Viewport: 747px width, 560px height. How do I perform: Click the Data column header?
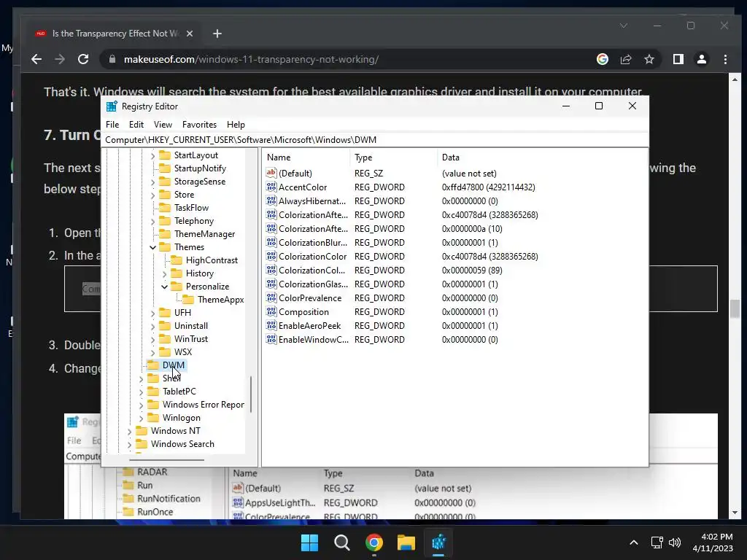click(542, 157)
